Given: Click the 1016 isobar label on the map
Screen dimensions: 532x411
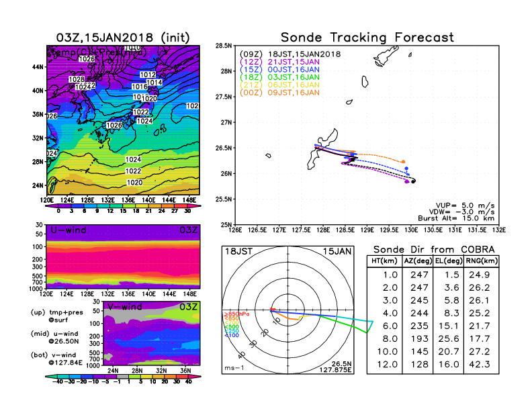Looking at the screenshot, I should 140,87.
